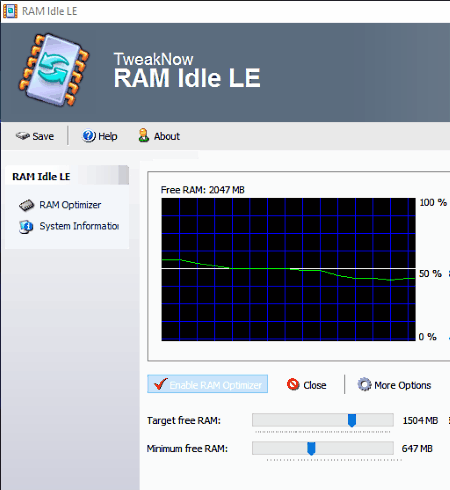Click the '0 %' graph label
This screenshot has width=450, height=490.
(x=428, y=337)
